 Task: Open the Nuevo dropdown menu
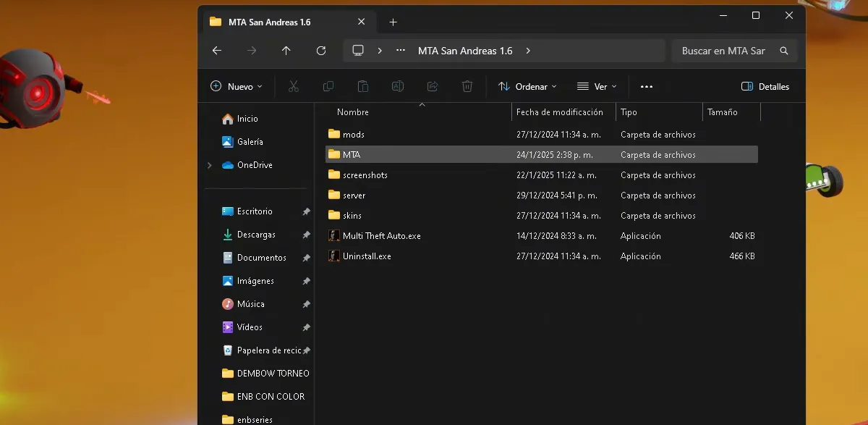(237, 86)
